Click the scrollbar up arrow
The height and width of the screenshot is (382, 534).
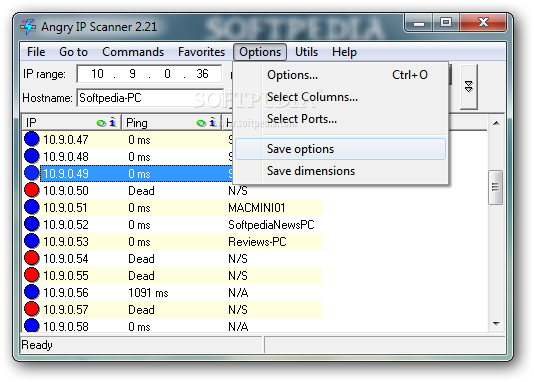click(496, 123)
